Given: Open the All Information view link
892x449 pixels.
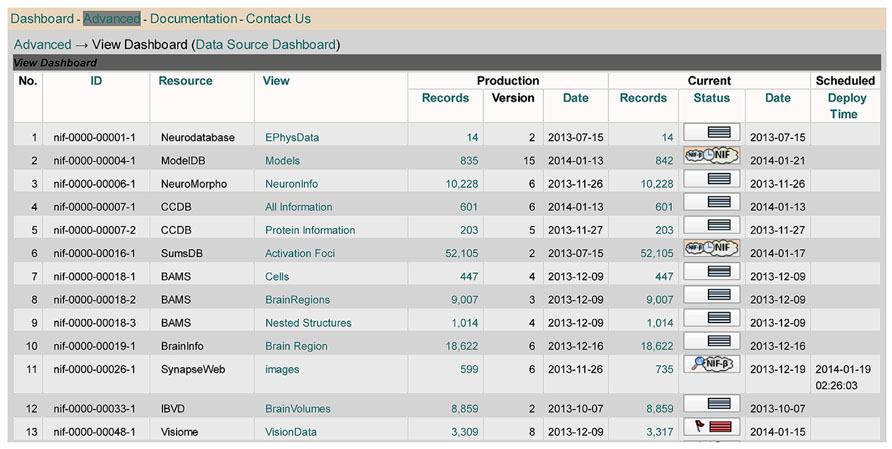Looking at the screenshot, I should click(299, 207).
